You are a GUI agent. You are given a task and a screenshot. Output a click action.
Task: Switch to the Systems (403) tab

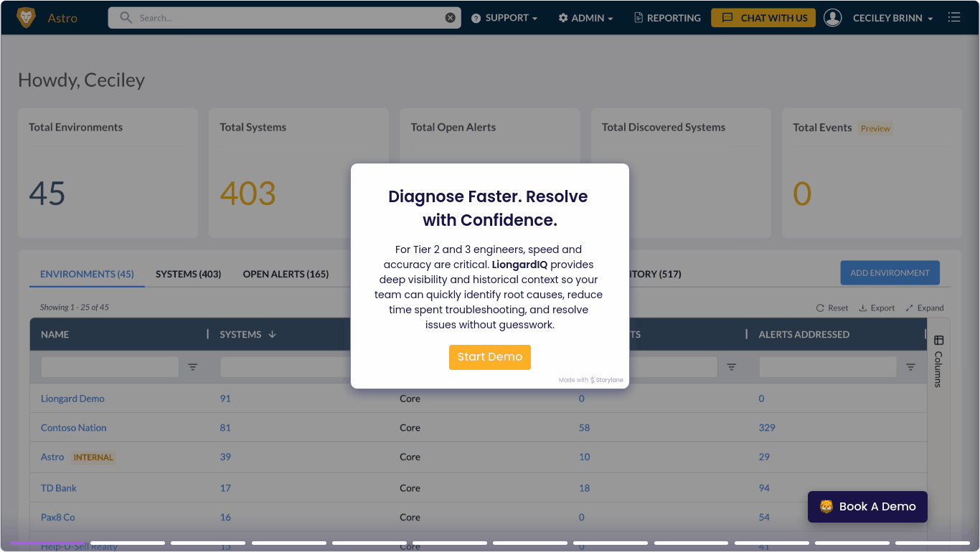coord(188,274)
